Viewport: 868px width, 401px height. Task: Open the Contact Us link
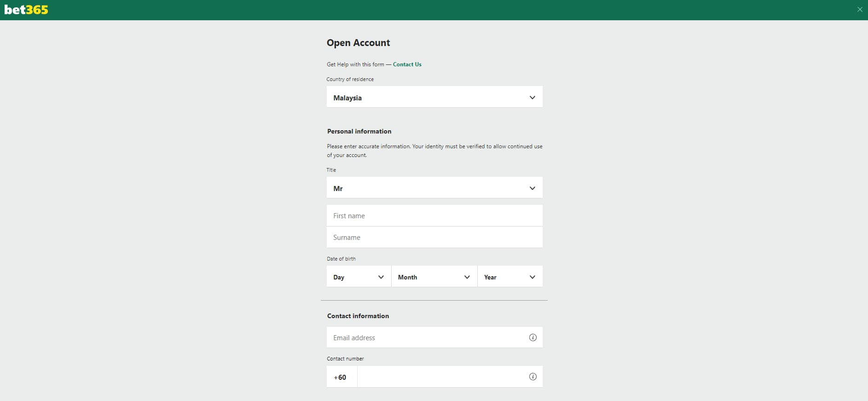407,64
